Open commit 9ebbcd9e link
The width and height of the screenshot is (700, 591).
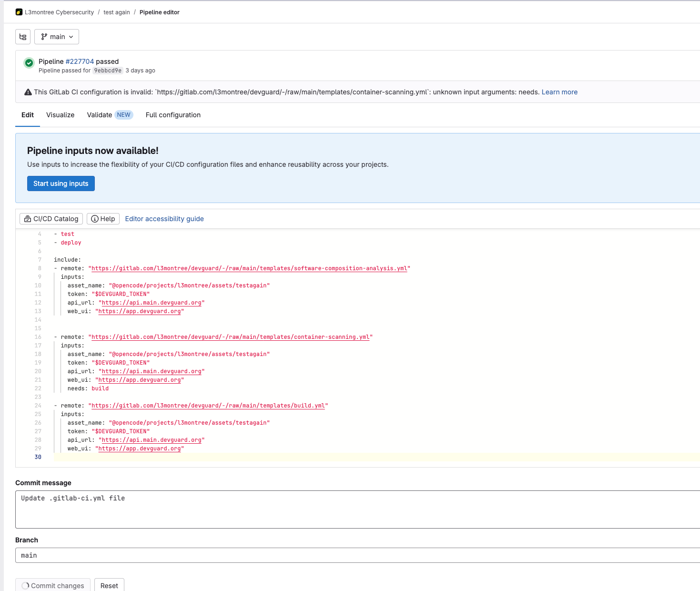(x=108, y=71)
